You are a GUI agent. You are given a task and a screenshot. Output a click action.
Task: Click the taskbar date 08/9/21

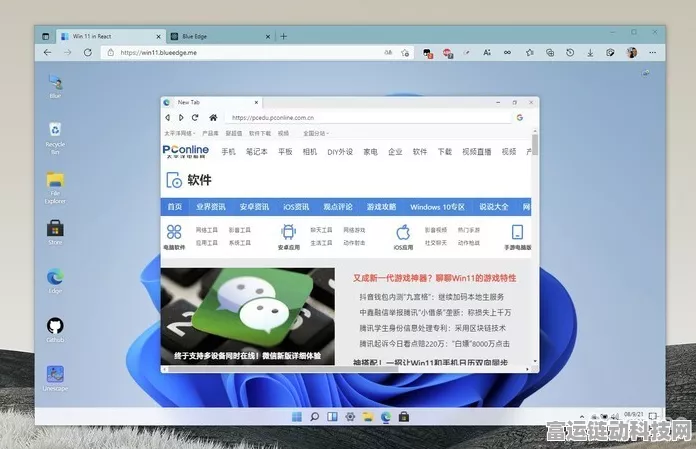pos(633,414)
